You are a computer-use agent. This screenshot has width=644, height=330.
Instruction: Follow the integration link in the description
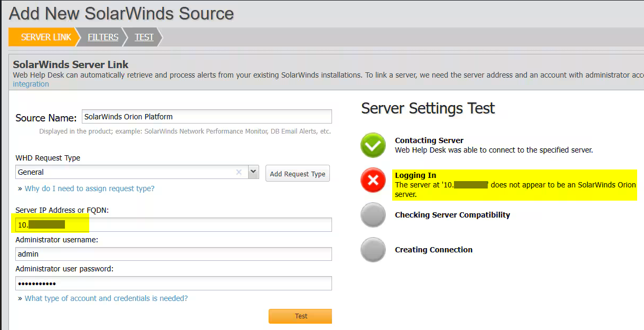31,84
